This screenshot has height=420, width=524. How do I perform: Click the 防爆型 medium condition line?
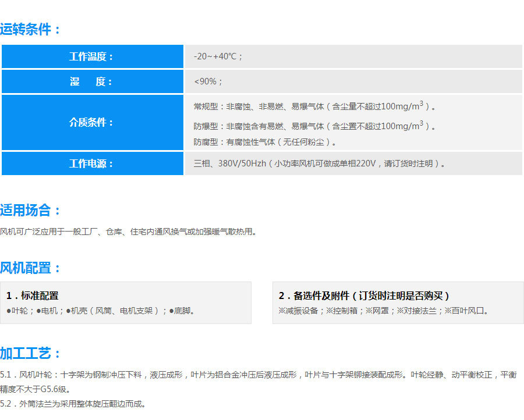tap(314, 126)
